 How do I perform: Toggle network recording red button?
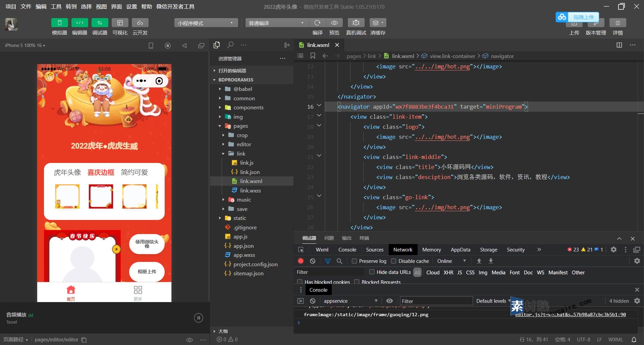click(301, 261)
